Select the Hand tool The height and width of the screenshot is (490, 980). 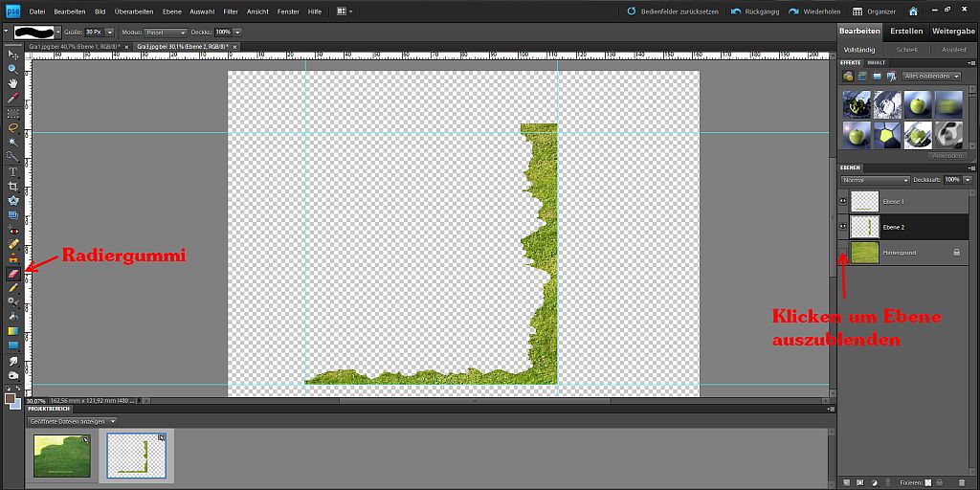tap(13, 83)
